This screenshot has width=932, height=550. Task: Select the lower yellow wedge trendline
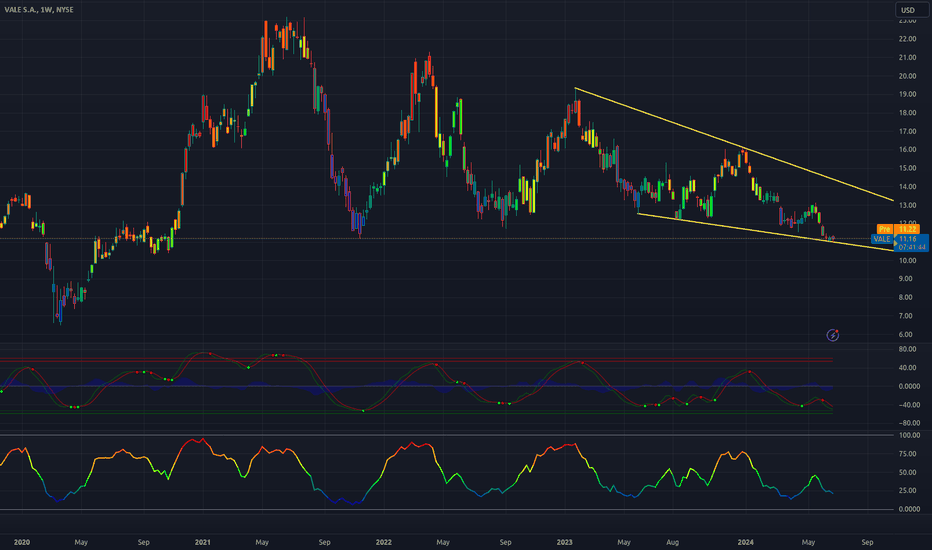pos(766,232)
